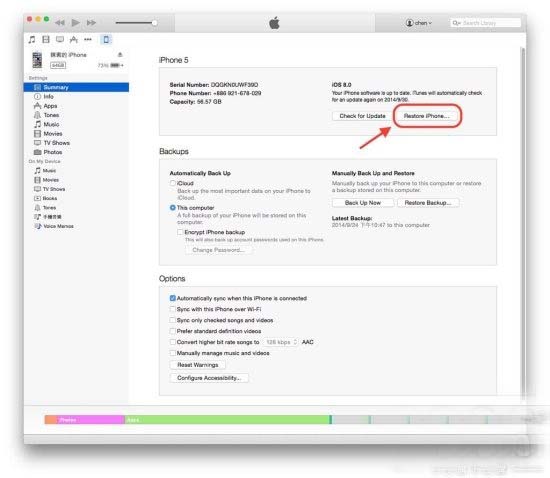This screenshot has height=478, width=550.
Task: Click the iOS 8.0 version label
Action: (x=341, y=85)
